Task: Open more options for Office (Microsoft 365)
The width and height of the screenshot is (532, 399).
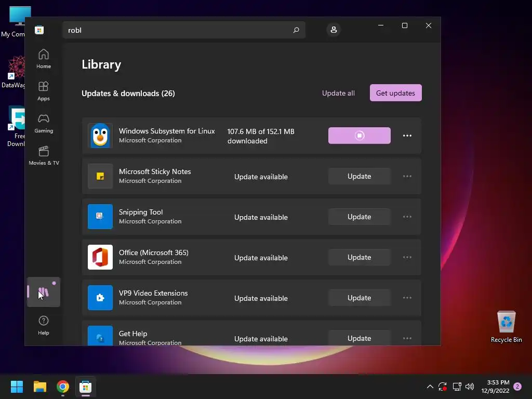Action: 407,257
